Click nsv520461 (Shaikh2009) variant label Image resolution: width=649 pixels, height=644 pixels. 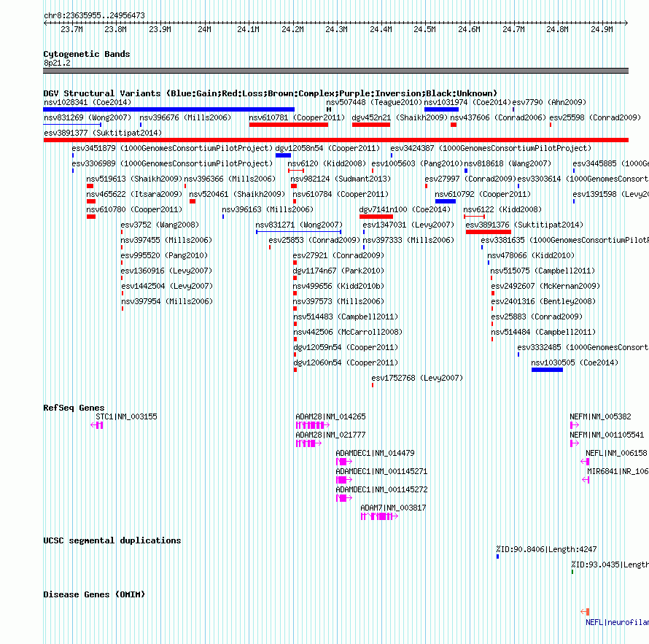point(237,194)
